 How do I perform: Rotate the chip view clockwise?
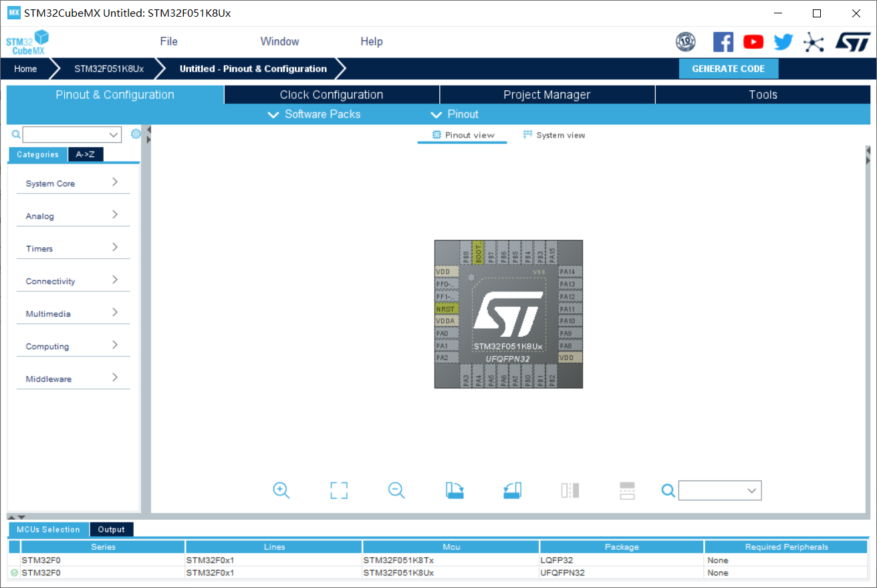455,490
